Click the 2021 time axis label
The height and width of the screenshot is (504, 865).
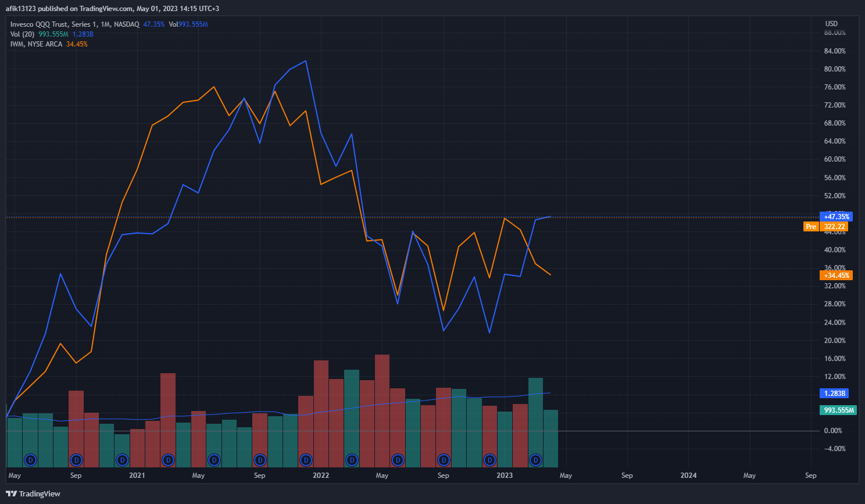coord(137,476)
